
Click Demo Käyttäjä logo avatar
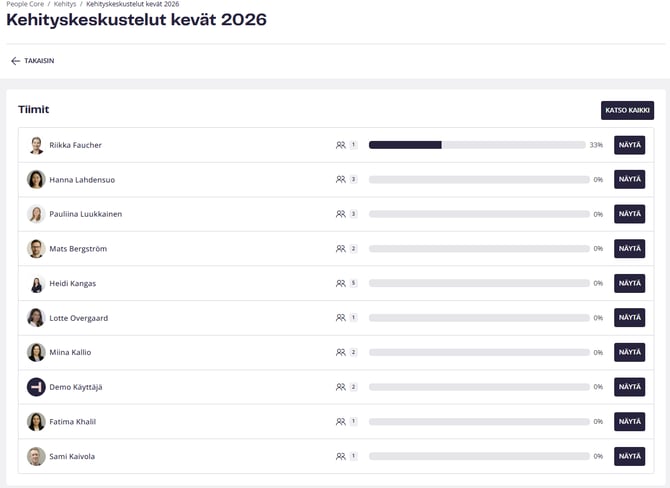pyautogui.click(x=36, y=387)
